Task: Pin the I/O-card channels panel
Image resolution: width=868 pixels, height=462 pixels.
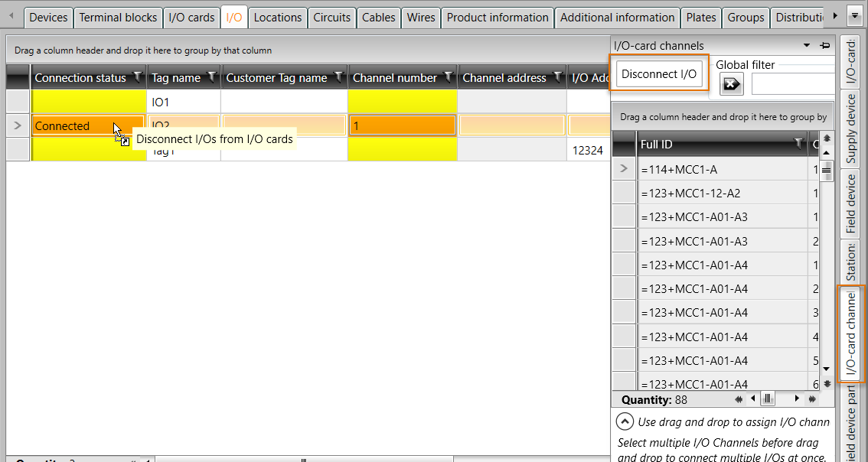Action: pyautogui.click(x=825, y=46)
